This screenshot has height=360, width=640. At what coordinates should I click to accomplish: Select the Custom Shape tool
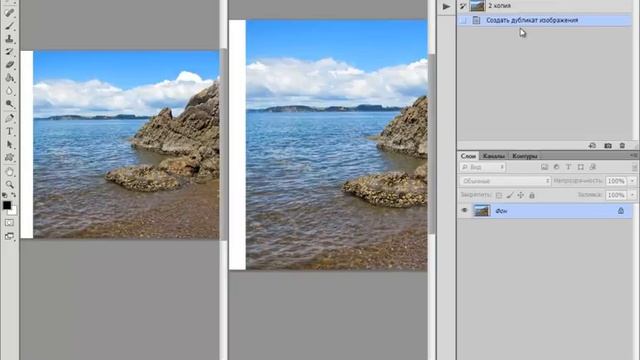(9, 157)
